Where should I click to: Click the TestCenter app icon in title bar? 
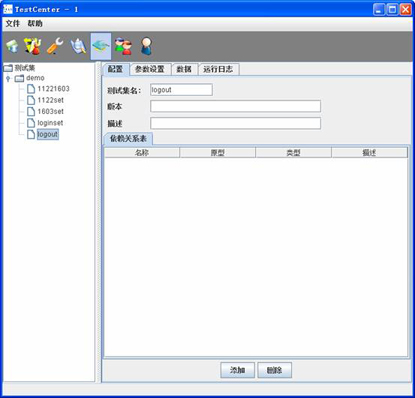[8, 9]
